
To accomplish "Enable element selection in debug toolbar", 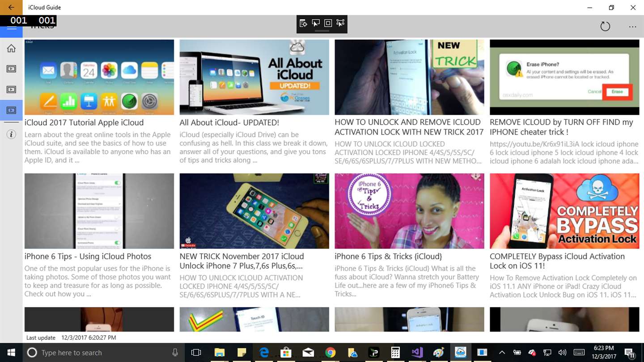I will (x=316, y=23).
